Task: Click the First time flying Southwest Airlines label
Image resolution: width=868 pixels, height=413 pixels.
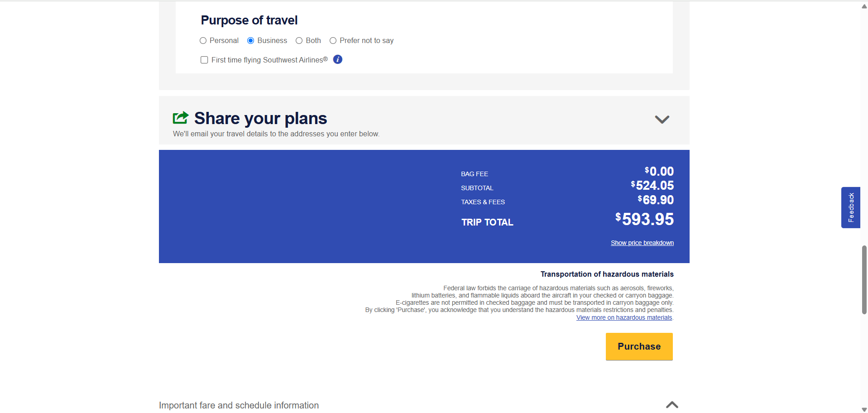Action: (x=269, y=60)
